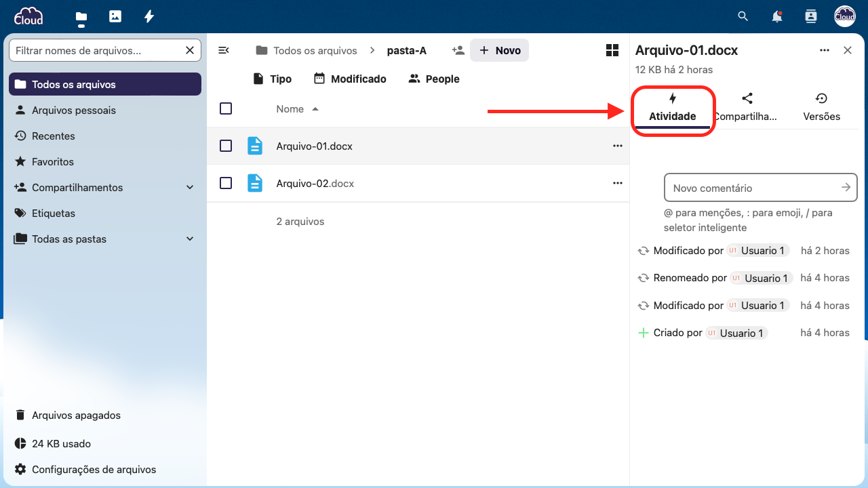Open Arquivos apagados trash link
Screen dimensions: 868x488
pyautogui.click(x=105, y=415)
